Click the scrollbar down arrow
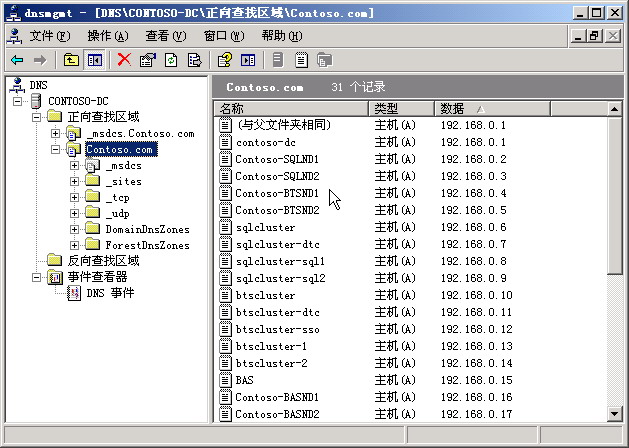The image size is (629, 448). pyautogui.click(x=615, y=414)
